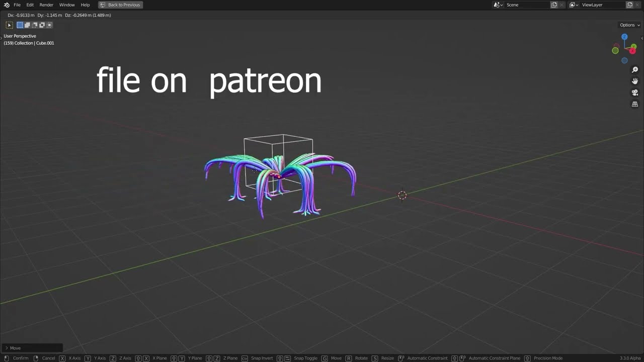
Task: Select the Select Box tool icon
Action: (x=9, y=25)
